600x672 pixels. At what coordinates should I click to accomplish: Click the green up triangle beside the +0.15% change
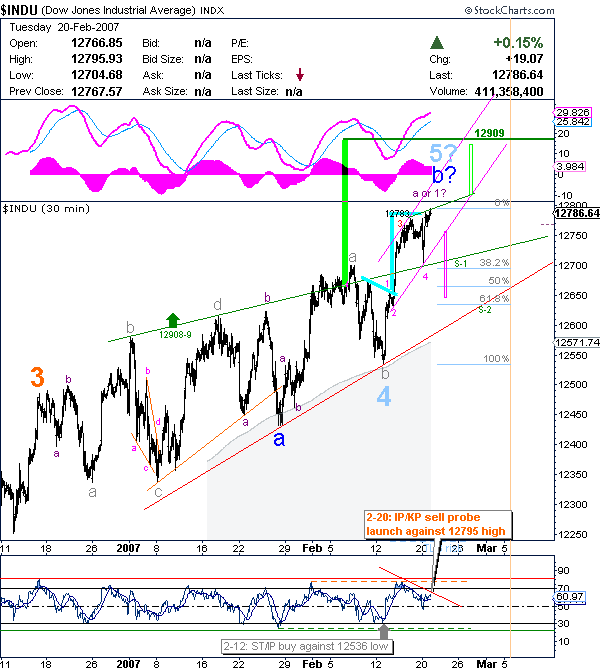click(436, 43)
